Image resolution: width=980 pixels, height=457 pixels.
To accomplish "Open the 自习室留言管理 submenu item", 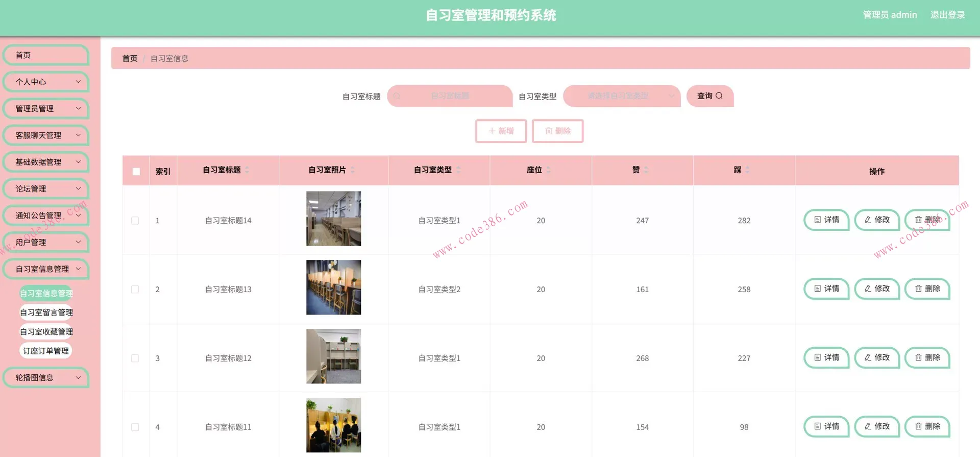I will click(x=46, y=312).
